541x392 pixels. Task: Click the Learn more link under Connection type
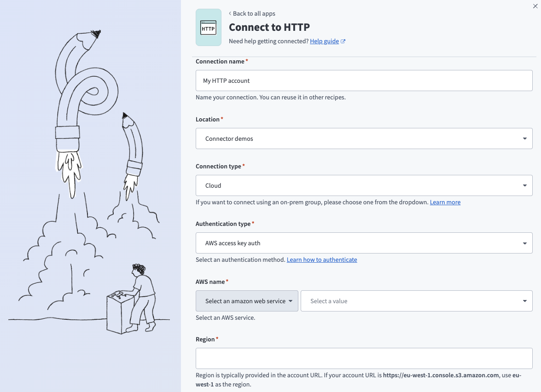pos(445,202)
